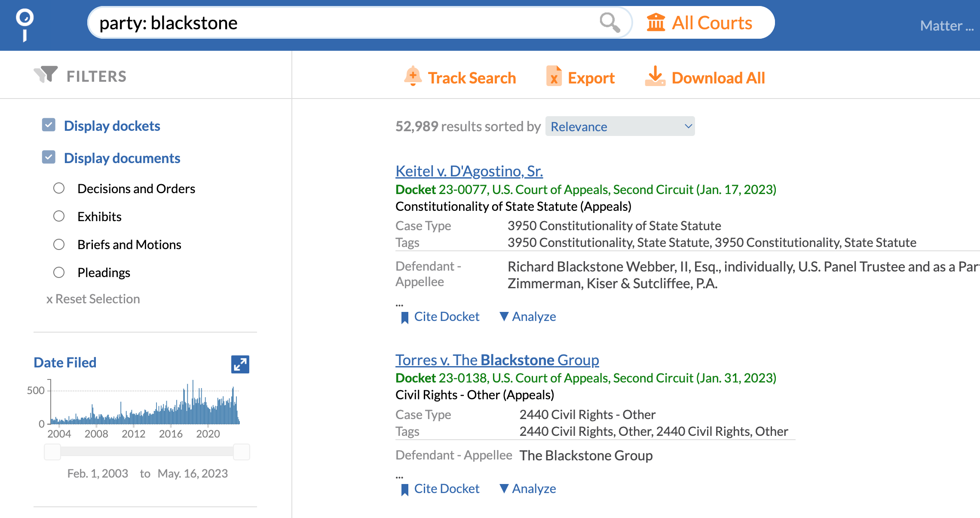The image size is (980, 518).
Task: Click the date range slider track
Action: point(147,452)
